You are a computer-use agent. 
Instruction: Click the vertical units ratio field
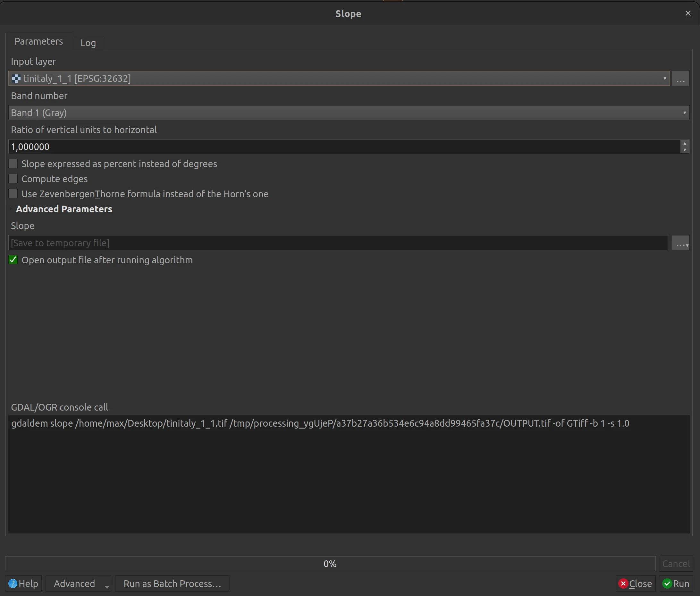point(344,147)
